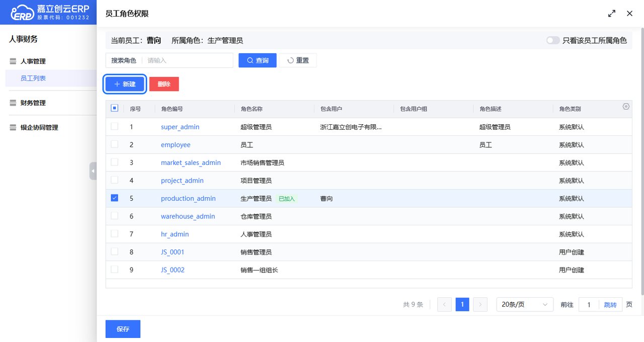Toggle 只看该员工所属角色 switch
This screenshot has height=342, width=644.
coord(553,40)
